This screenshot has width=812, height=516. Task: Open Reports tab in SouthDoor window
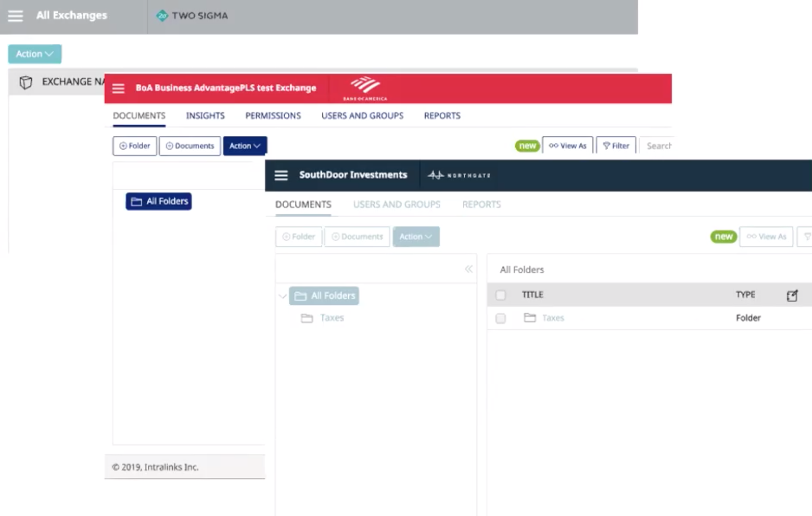pos(482,205)
